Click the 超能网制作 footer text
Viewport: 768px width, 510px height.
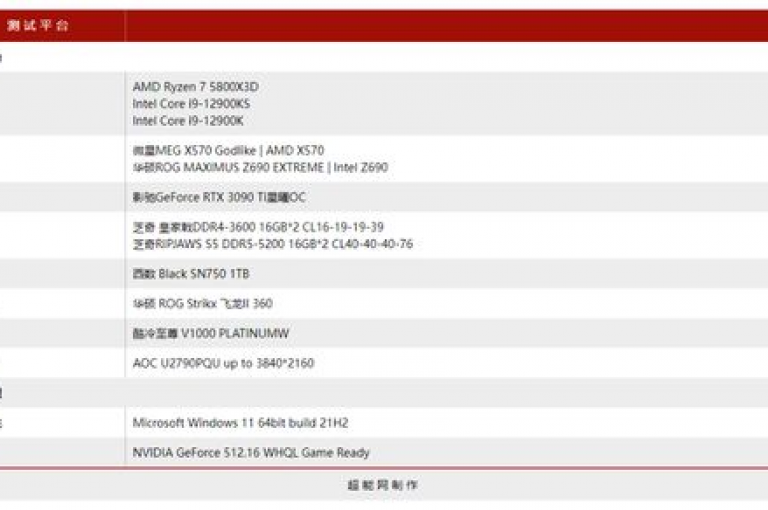pyautogui.click(x=383, y=485)
